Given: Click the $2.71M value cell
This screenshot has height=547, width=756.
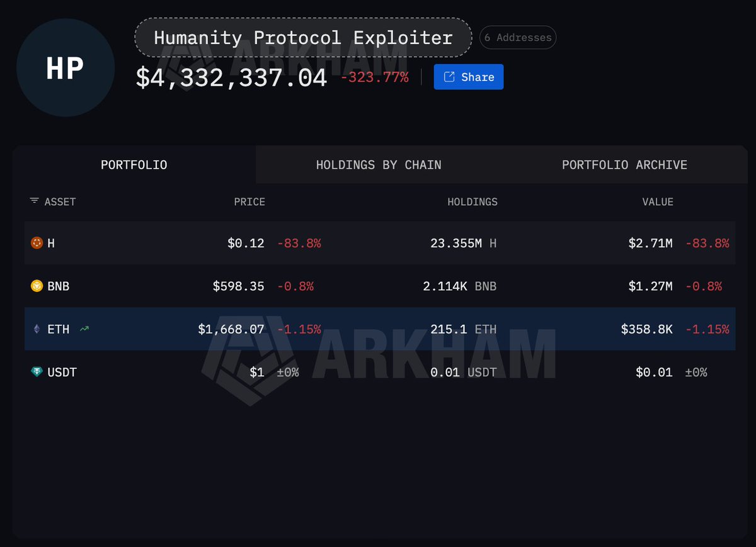Looking at the screenshot, I should tap(651, 243).
